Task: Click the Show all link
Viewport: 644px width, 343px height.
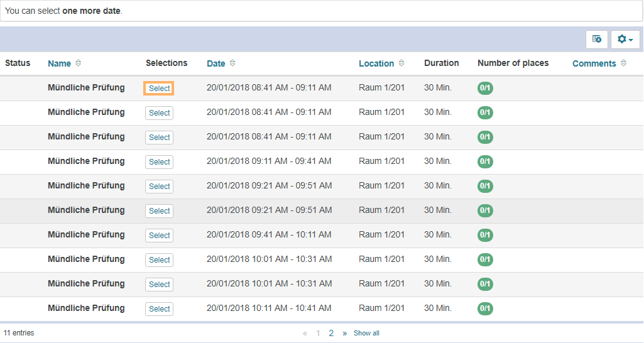Action: (366, 334)
